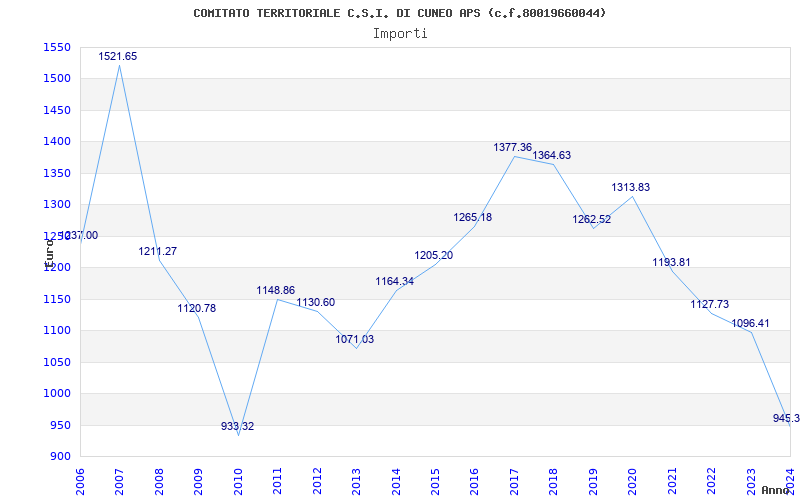Select the 1000 y-axis tick label
The height and width of the screenshot is (500, 800).
pyautogui.click(x=57, y=393)
